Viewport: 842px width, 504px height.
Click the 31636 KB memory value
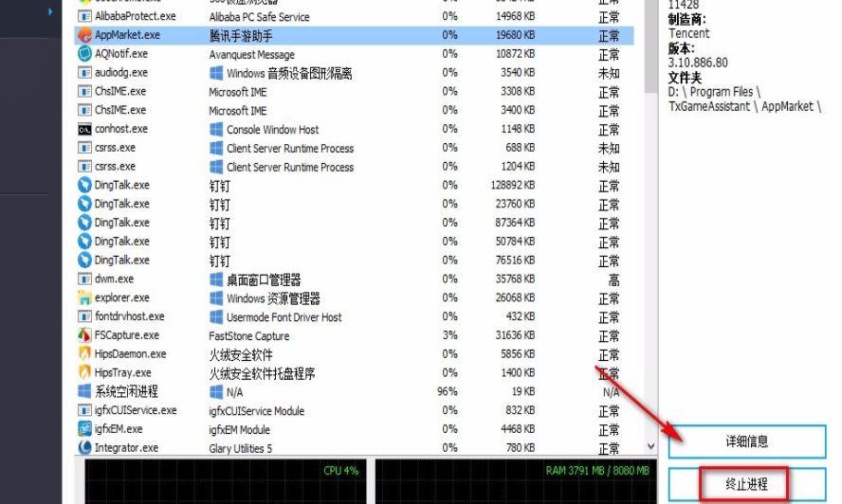coord(515,335)
